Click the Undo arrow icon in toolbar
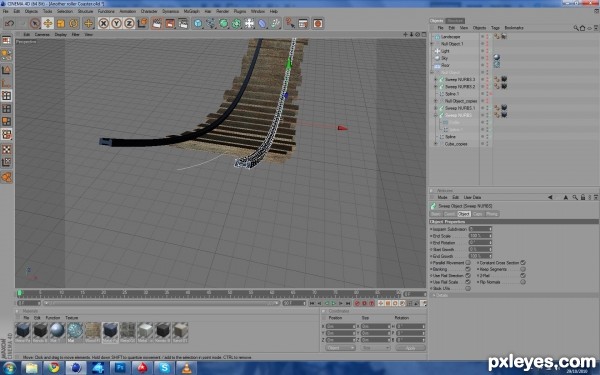Image resolution: width=600 pixels, height=375 pixels. [x=9, y=24]
